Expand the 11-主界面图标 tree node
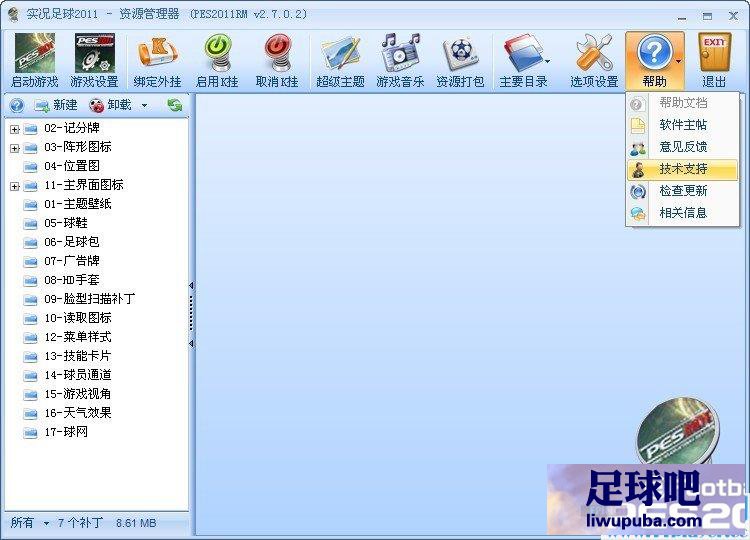The width and height of the screenshot is (750, 540). [x=14, y=186]
